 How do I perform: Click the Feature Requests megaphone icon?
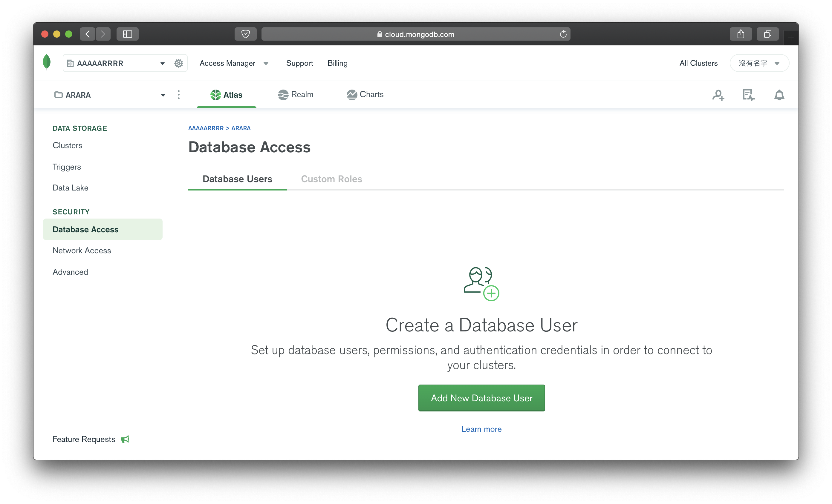[x=125, y=439]
